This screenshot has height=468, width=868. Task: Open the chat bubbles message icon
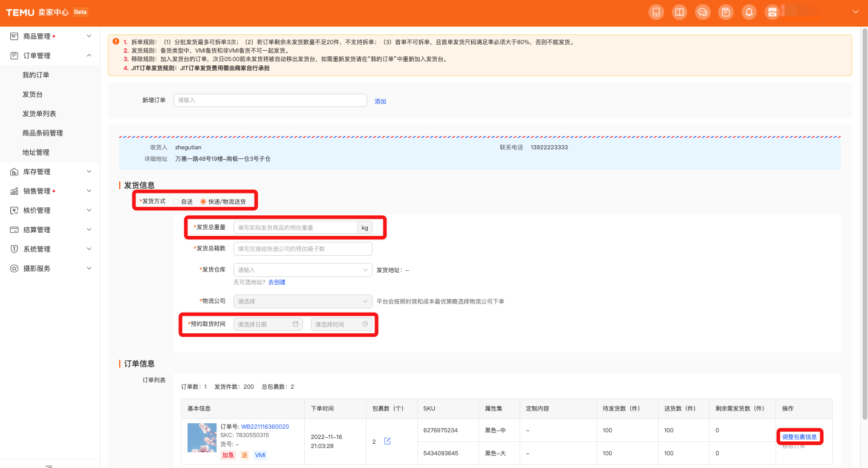coord(702,12)
